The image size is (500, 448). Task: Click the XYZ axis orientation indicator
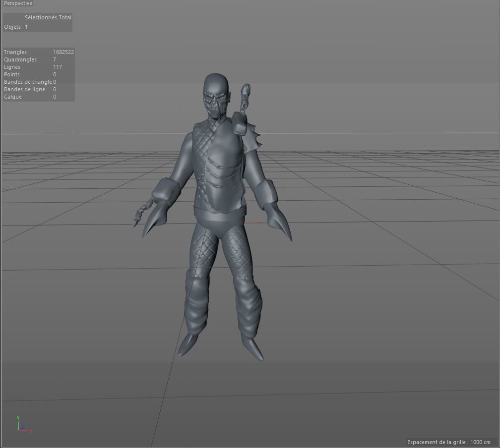point(24,425)
